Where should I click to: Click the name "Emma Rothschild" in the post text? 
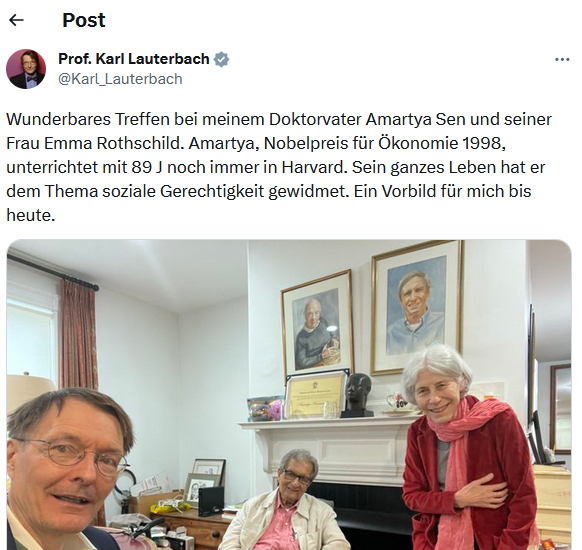(112, 144)
